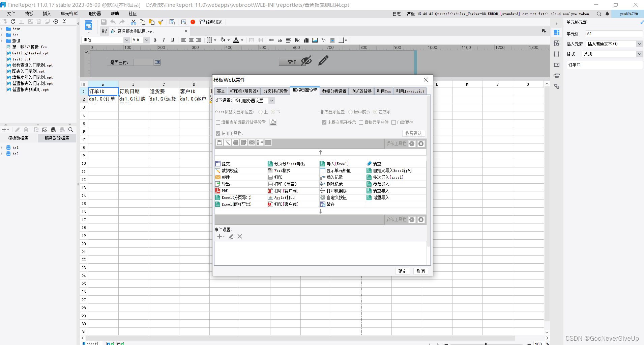644x345 pixels.
Task: Click add event plus icon under 事件设置
Action: tap(219, 236)
